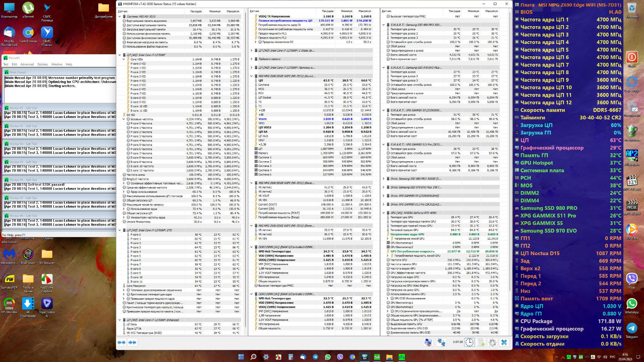Open the Test menu in Prime95
This screenshot has width=644, height=362.
6,64
